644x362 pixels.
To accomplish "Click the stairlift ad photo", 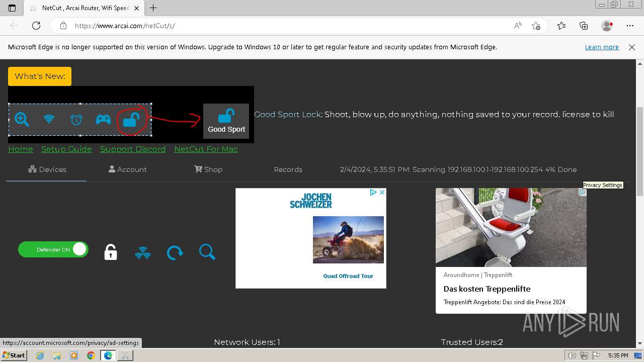I will 511,227.
